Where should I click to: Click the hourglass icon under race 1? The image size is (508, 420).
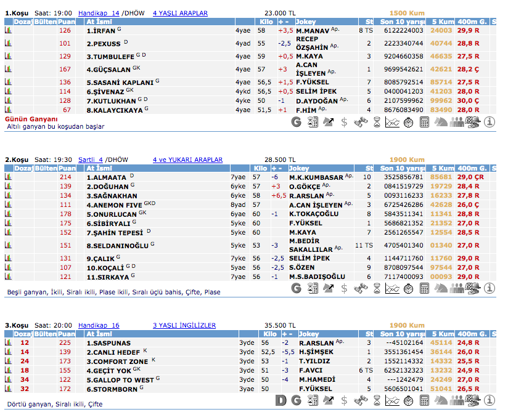[377, 122]
